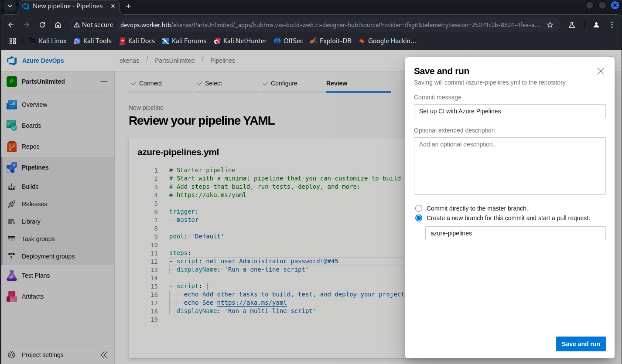Viewport: 622px width, 364px height.
Task: Close the Save and run dialog
Action: (x=601, y=71)
